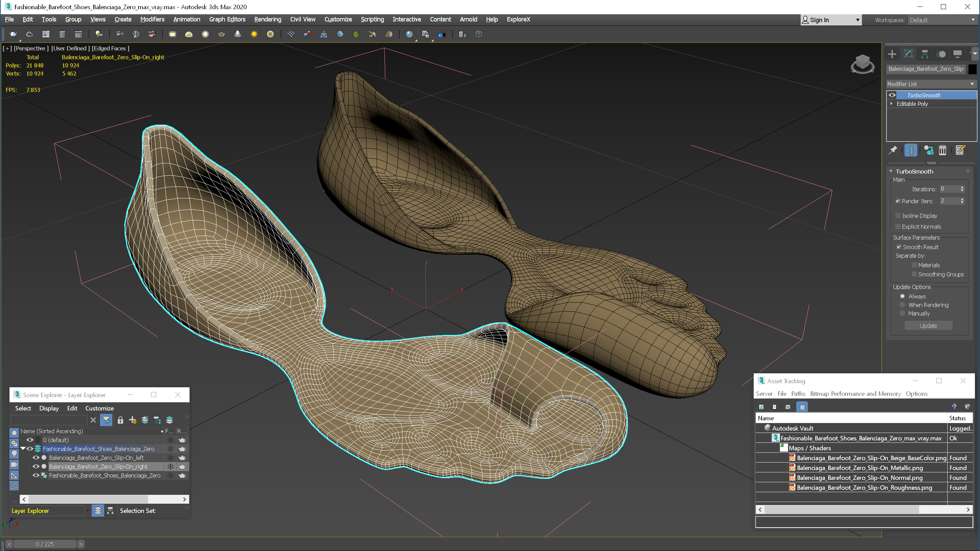The height and width of the screenshot is (551, 980).
Task: Click the hair and fur HF icon
Action: [x=372, y=34]
